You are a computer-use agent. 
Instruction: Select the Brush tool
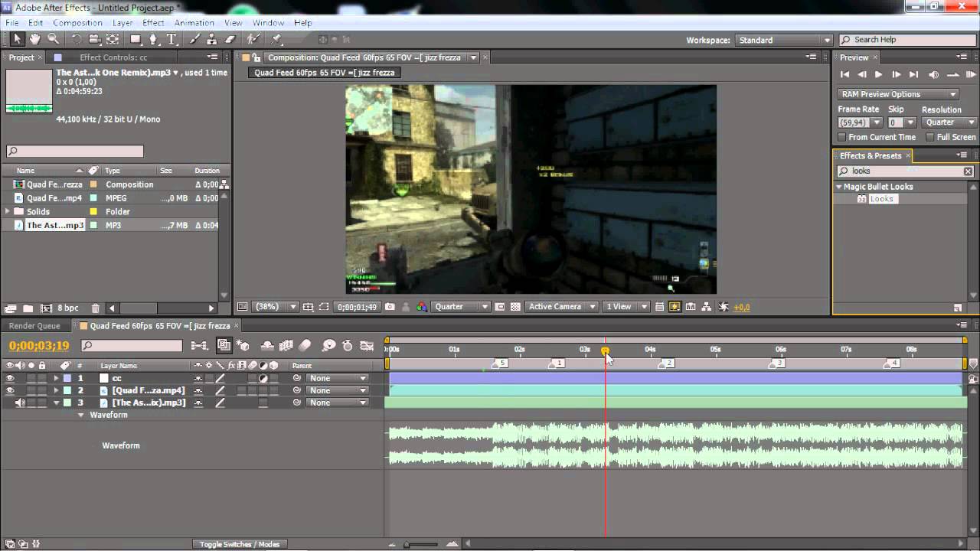pos(195,39)
